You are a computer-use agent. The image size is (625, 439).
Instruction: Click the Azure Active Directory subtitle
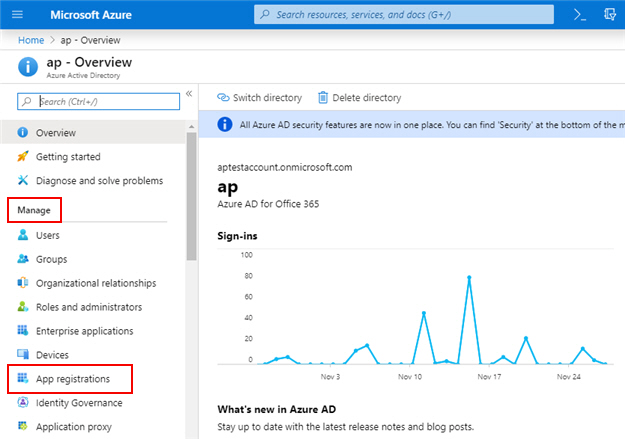click(x=83, y=75)
